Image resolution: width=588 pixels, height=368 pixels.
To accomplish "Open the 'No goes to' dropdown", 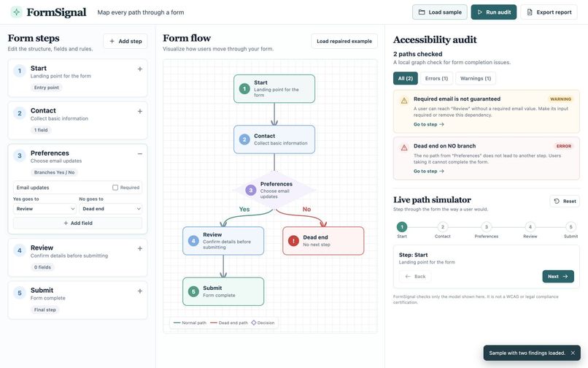I will pos(111,209).
